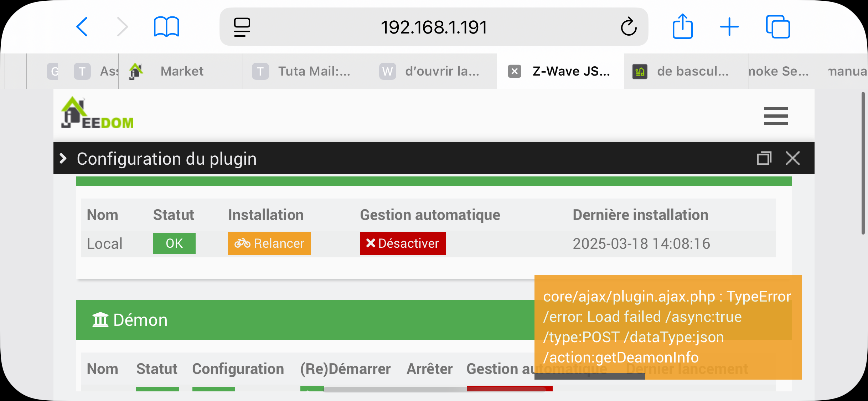Show the tab overview icon
Screen dimensions: 868x401
pos(778,27)
